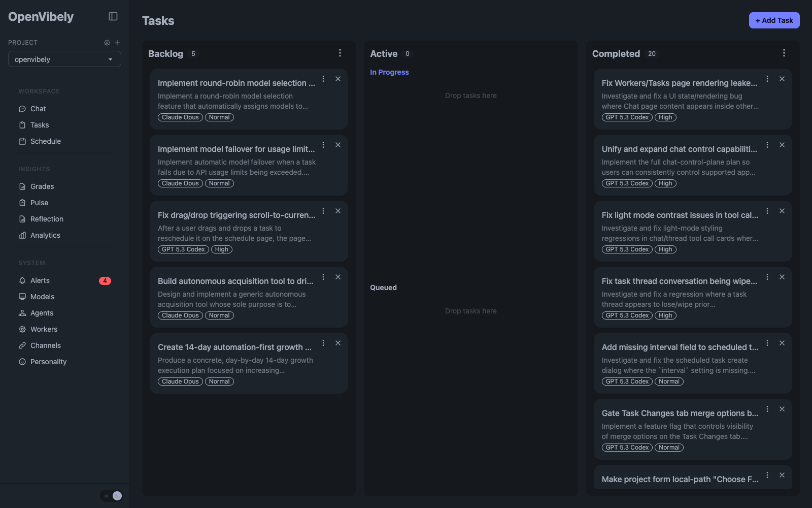Screen dimensions: 812x508
Task: Click Normal tag on missing interval field task
Action: (669, 382)
